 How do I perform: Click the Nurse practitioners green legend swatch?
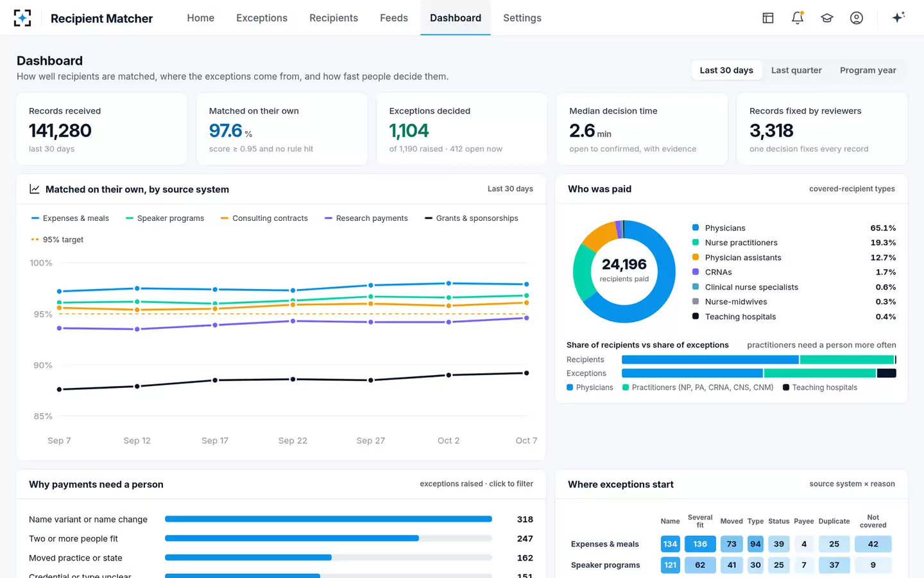(x=696, y=242)
